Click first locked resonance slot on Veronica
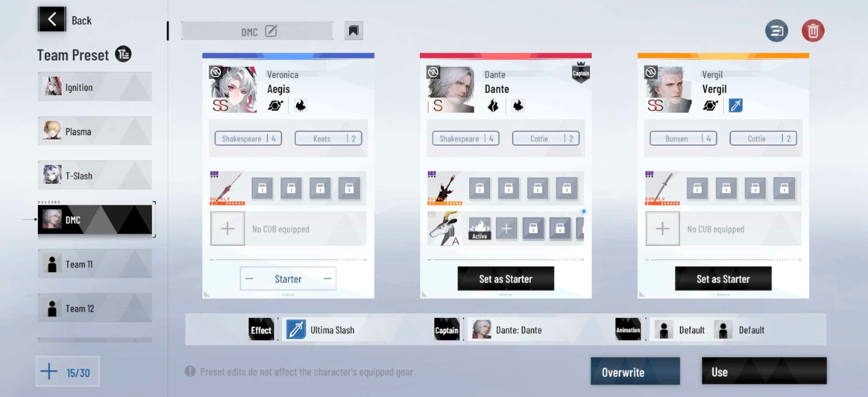868x397 pixels. (x=262, y=188)
